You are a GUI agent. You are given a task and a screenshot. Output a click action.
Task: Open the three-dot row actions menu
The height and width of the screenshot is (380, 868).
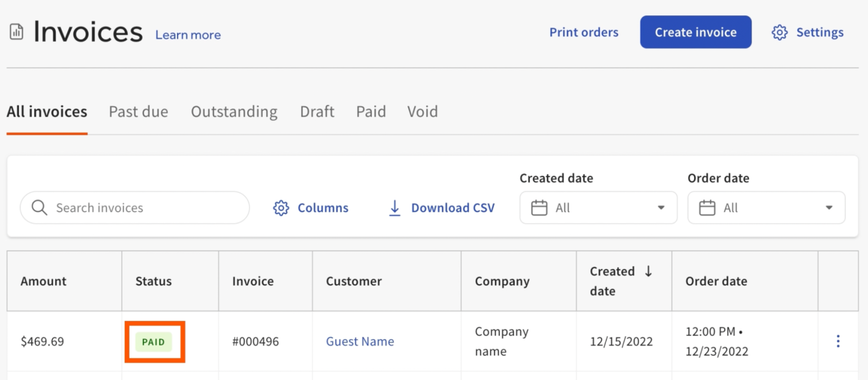pyautogui.click(x=838, y=341)
